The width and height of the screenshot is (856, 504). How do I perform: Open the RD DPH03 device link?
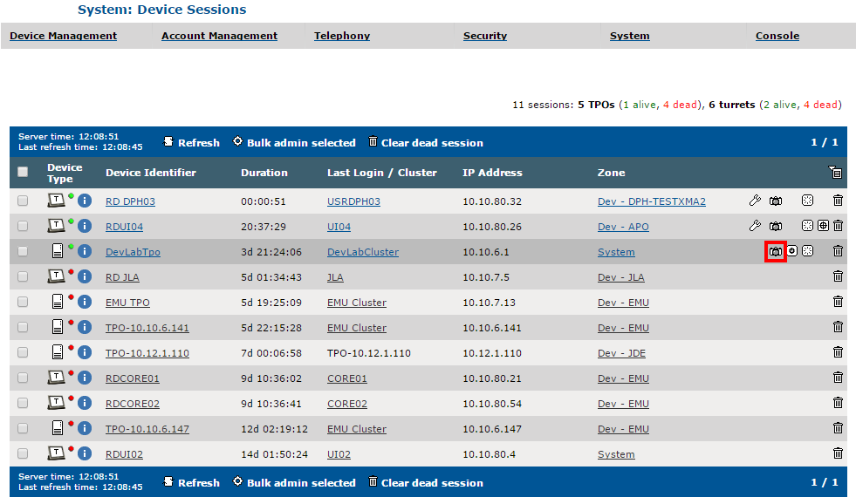130,201
